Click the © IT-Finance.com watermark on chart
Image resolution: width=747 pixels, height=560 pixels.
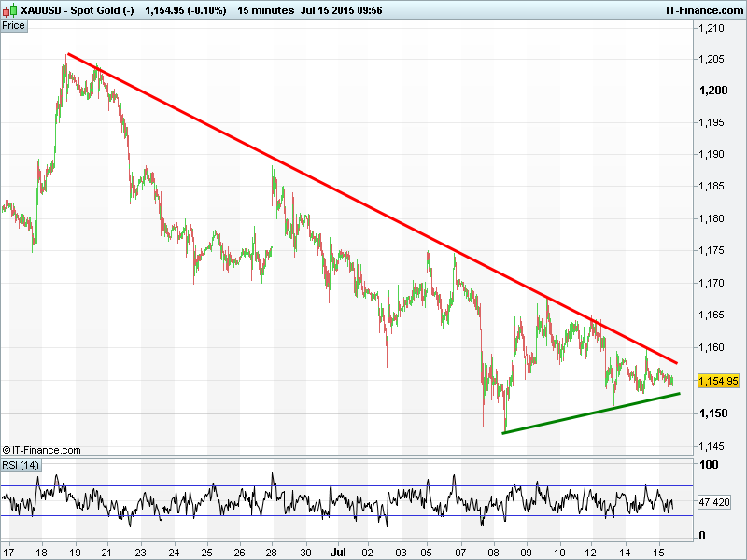click(x=42, y=450)
